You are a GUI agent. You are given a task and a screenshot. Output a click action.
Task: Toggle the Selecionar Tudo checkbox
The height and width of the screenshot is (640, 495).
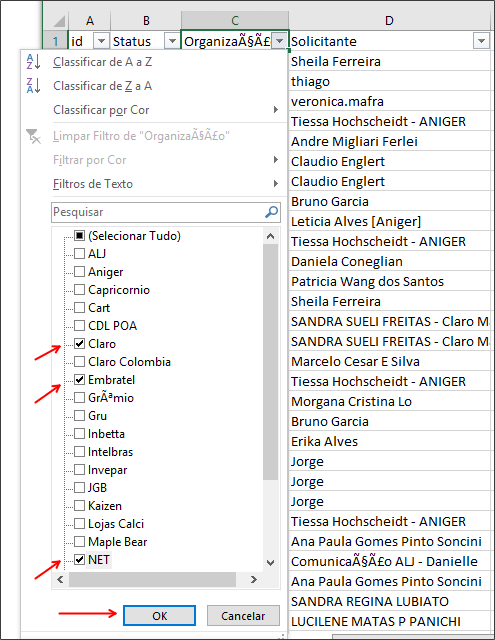pyautogui.click(x=79, y=236)
